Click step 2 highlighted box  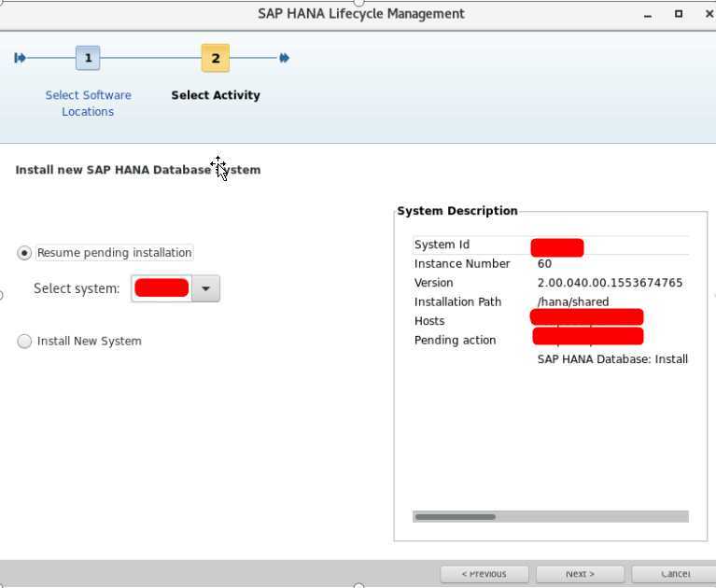coord(215,58)
